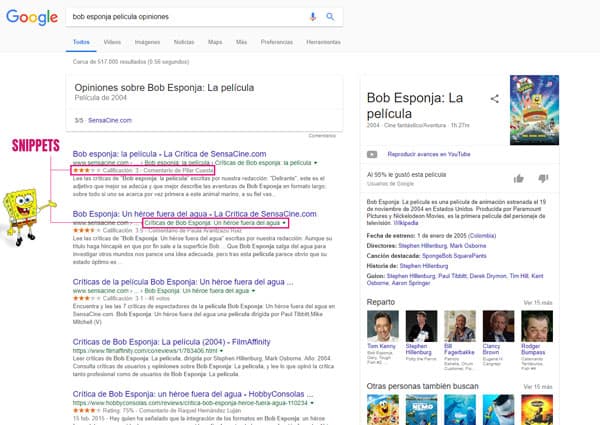Open the Más menu
Image resolution: width=600 pixels, height=425 pixels.
[241, 42]
